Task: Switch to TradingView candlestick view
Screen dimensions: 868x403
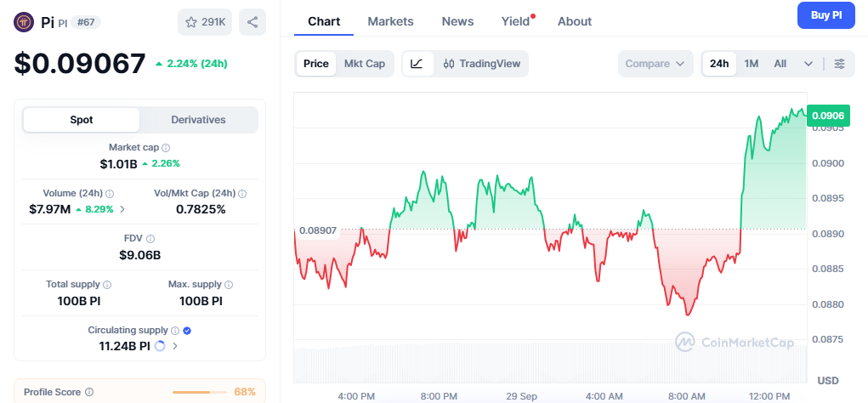Action: point(481,64)
